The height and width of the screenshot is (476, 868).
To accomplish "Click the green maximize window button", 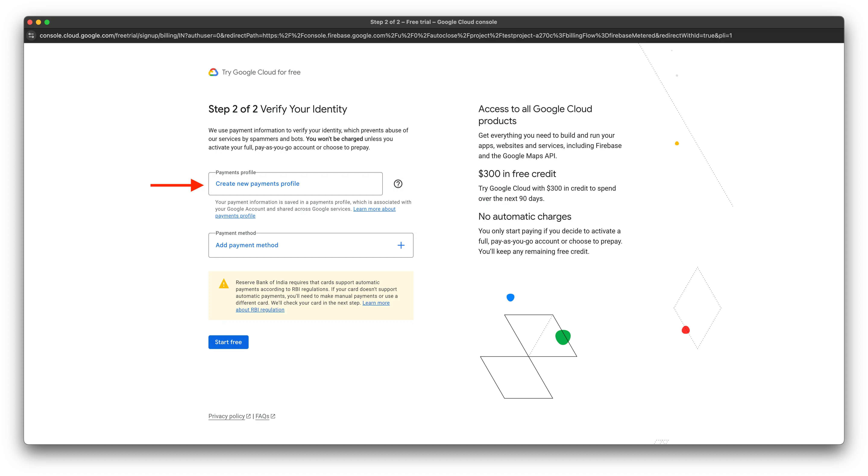I will [47, 22].
